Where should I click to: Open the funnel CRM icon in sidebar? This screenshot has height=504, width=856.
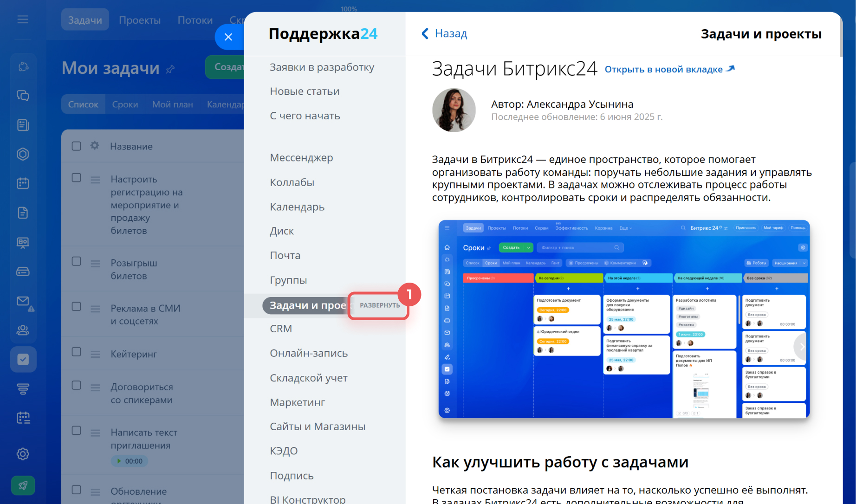point(23,389)
